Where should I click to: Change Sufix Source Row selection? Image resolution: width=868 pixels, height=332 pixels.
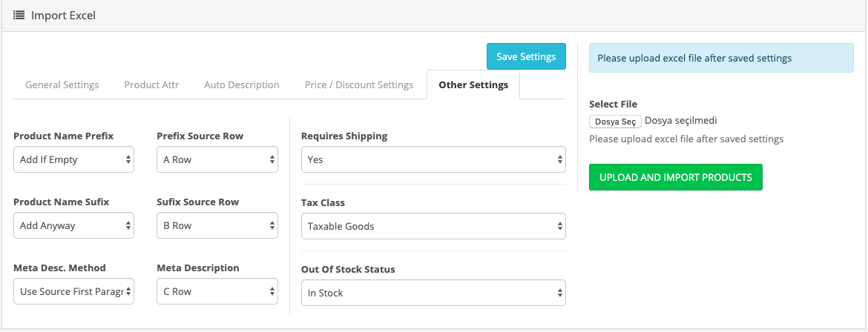pyautogui.click(x=217, y=225)
